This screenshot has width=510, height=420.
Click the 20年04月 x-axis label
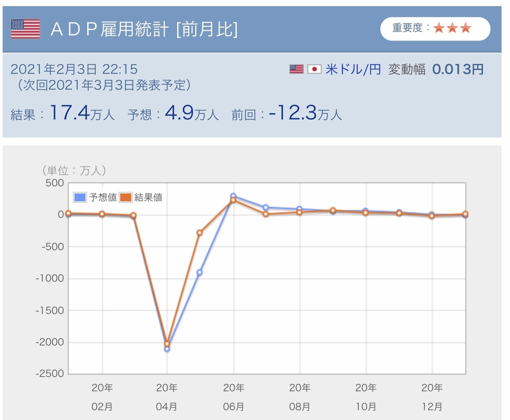(x=167, y=397)
